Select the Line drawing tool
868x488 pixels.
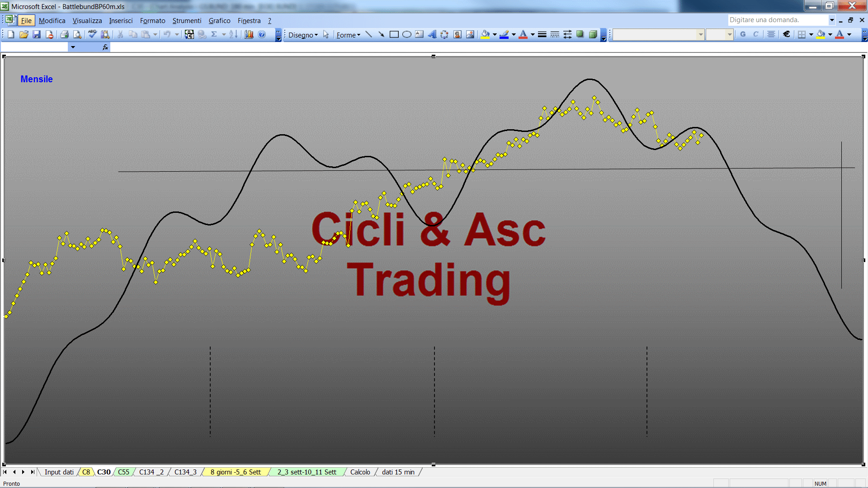pyautogui.click(x=369, y=34)
